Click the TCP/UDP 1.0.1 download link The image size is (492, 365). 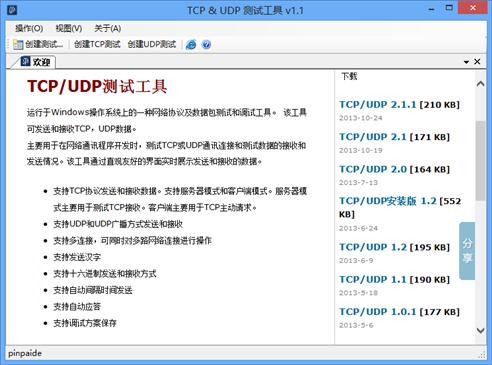[x=378, y=312]
